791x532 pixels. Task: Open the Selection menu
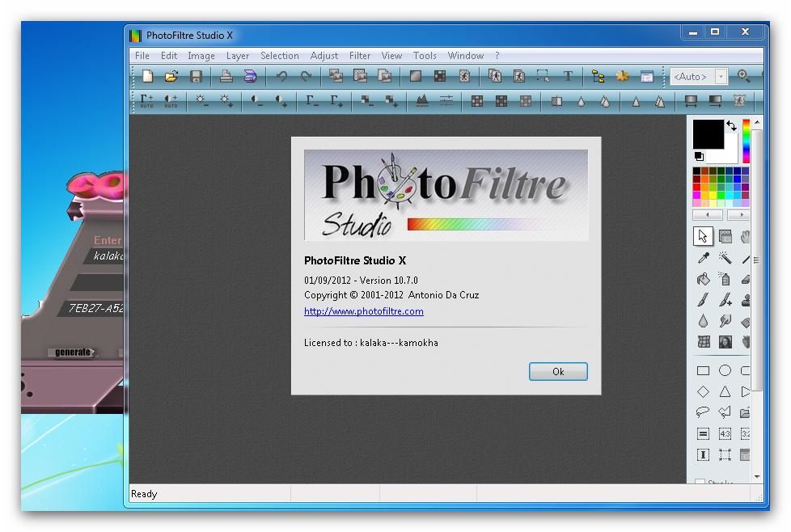tap(280, 56)
